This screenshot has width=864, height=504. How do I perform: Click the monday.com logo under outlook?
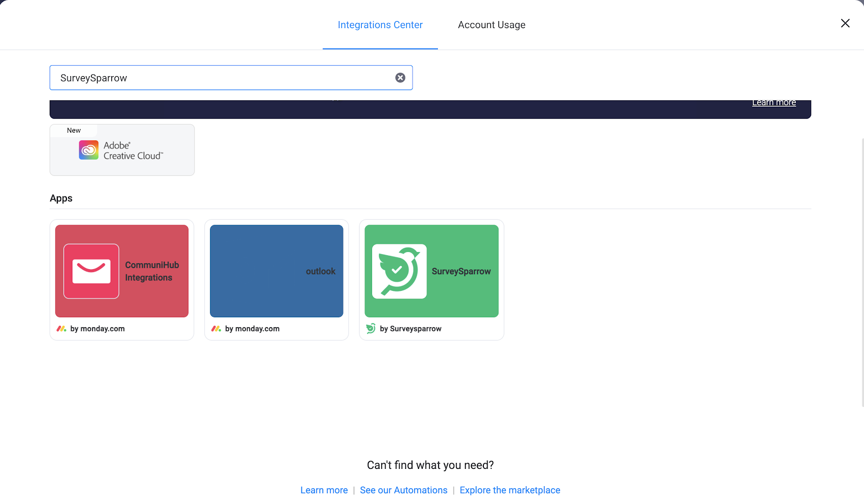coord(217,329)
